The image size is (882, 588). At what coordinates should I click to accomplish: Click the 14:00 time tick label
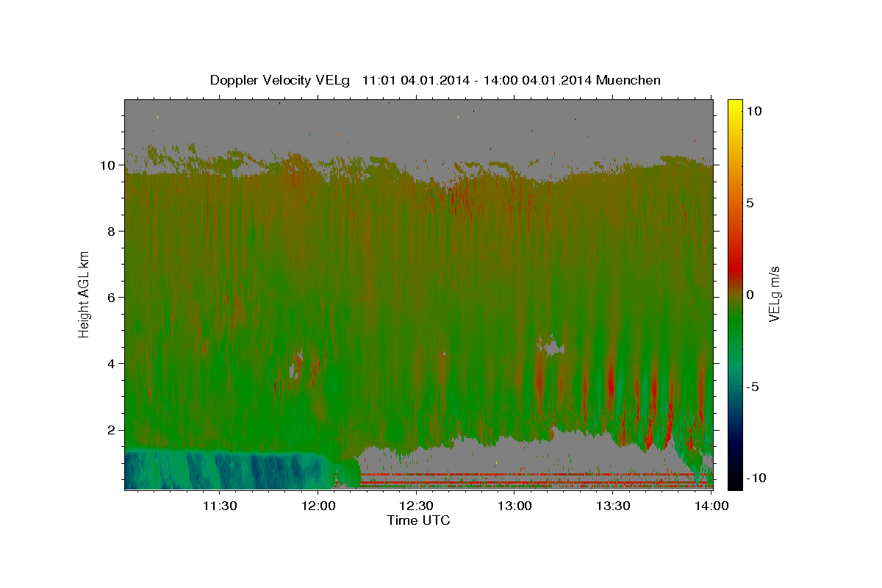[x=711, y=506]
